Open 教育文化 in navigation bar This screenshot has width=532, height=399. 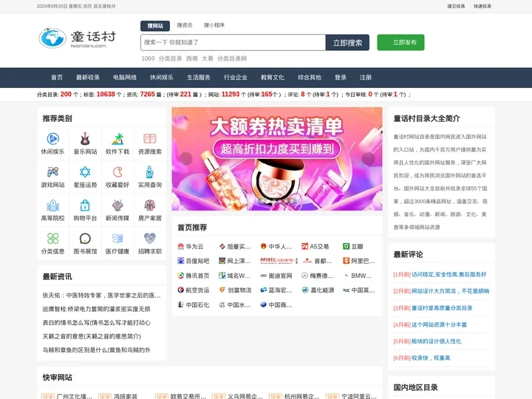click(x=273, y=78)
